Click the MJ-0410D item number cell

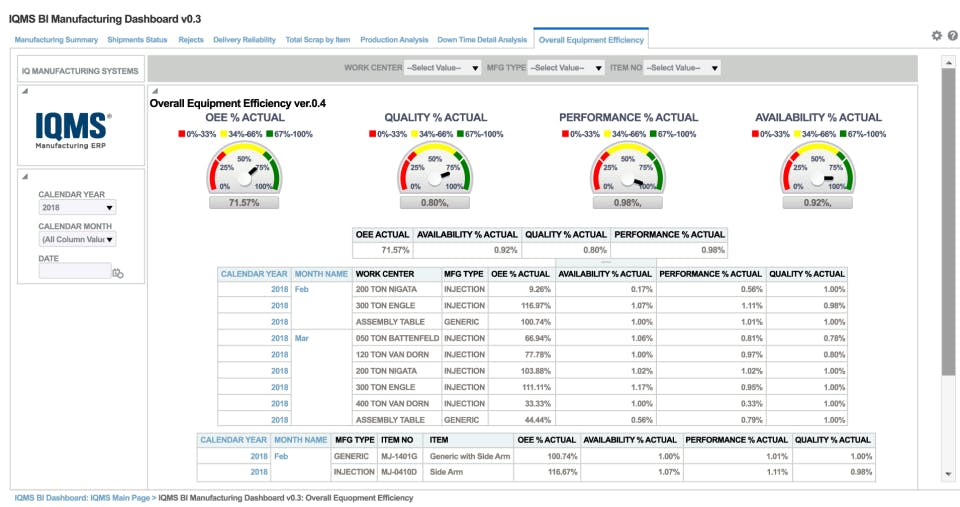click(399, 473)
